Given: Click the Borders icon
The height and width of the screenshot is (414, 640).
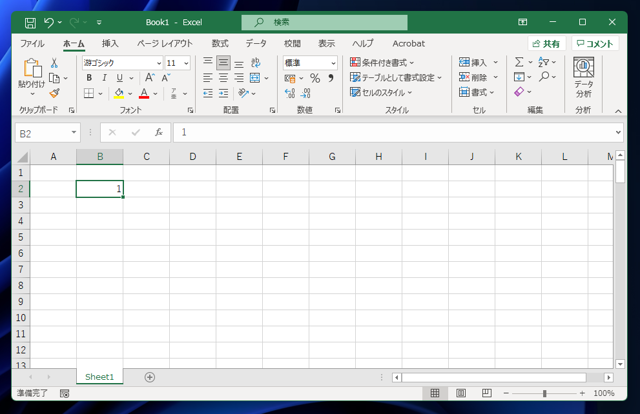Looking at the screenshot, I should pyautogui.click(x=89, y=93).
